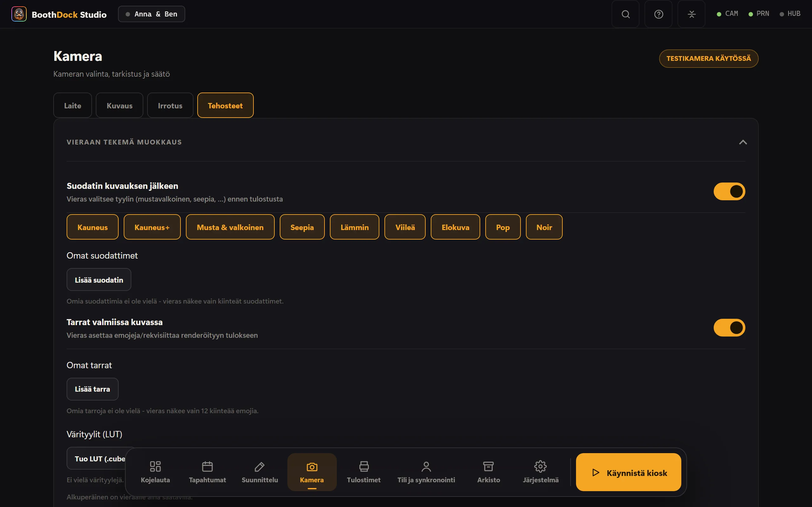Open the search icon in header
The width and height of the screenshot is (812, 507).
625,14
